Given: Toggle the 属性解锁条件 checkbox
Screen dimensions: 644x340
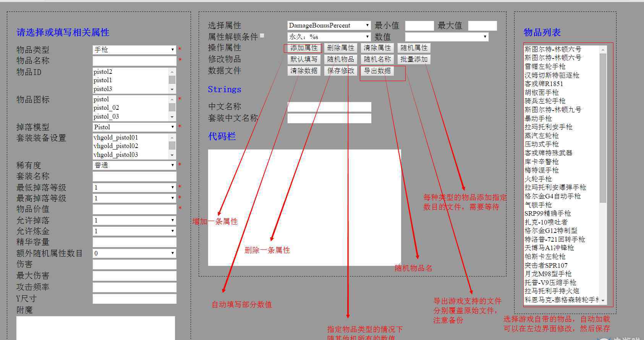Looking at the screenshot, I should pos(262,36).
